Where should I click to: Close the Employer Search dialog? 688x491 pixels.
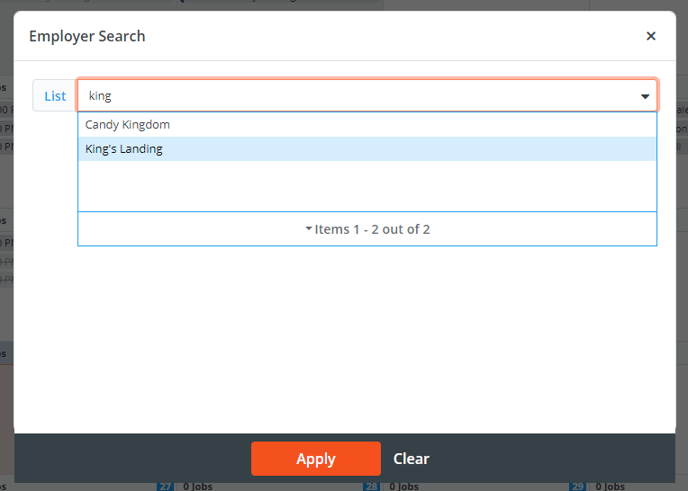point(651,36)
